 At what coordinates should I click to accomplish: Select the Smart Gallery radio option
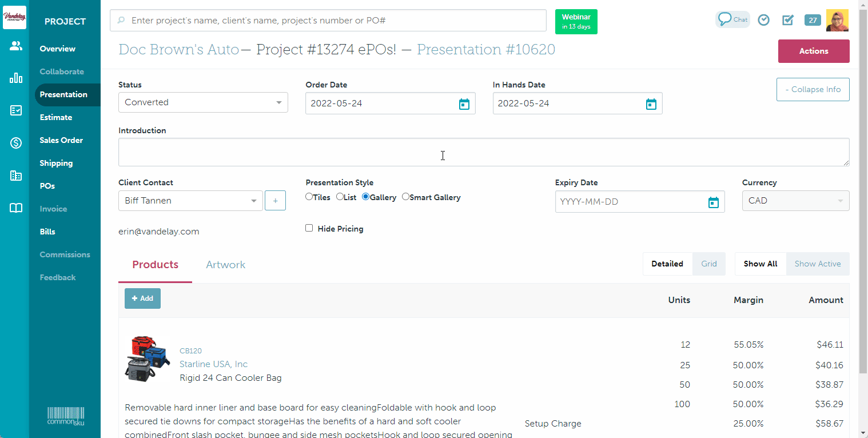coord(405,197)
